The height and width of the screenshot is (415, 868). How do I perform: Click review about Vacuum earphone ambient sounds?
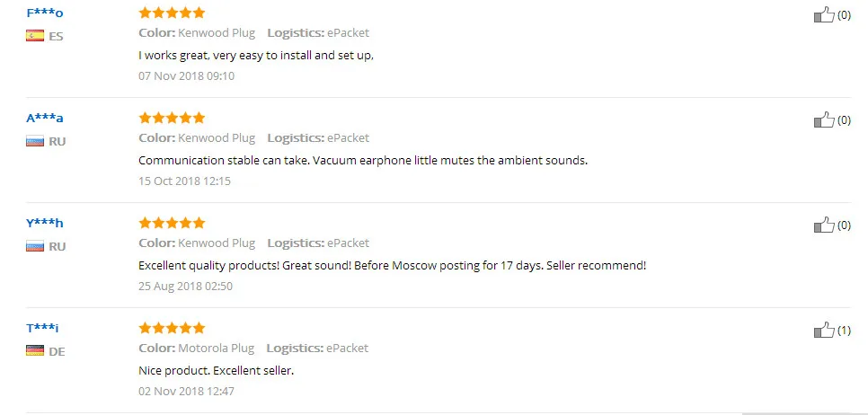pos(362,160)
